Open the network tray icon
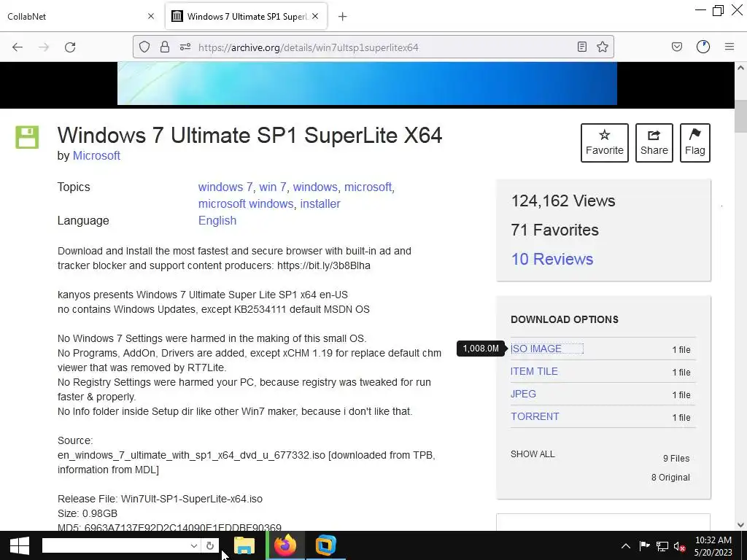Viewport: 747px width, 560px height. point(662,546)
